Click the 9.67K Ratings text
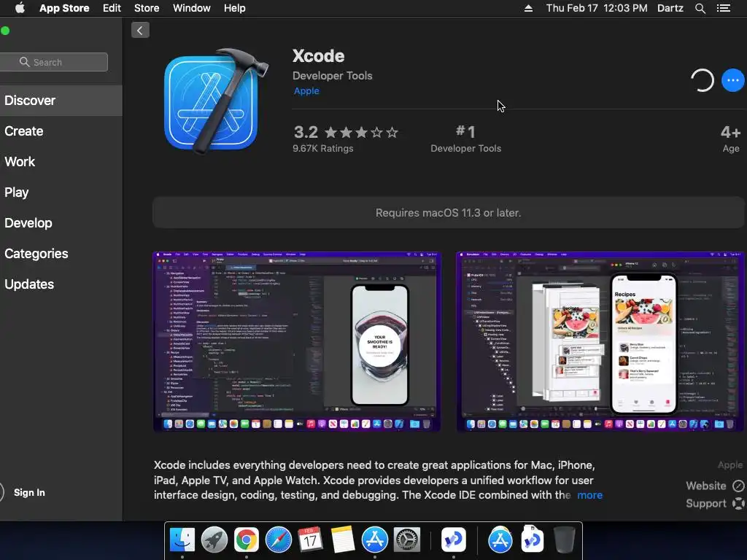 [323, 149]
